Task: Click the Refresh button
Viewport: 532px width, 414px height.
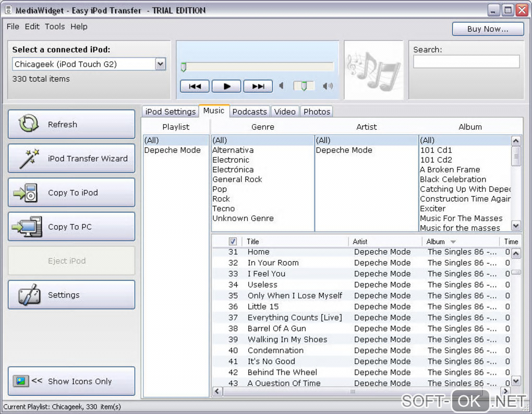Action: 71,124
